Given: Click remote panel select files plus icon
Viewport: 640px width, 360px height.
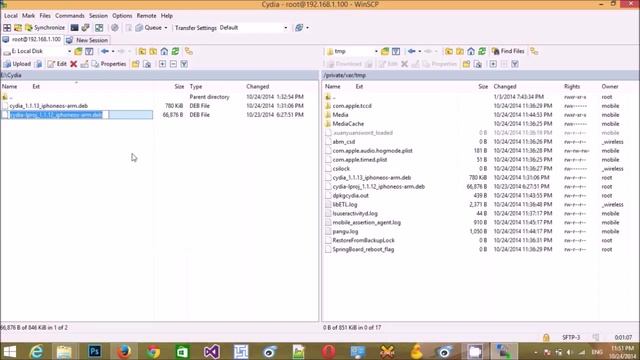Looking at the screenshot, I should [493, 64].
